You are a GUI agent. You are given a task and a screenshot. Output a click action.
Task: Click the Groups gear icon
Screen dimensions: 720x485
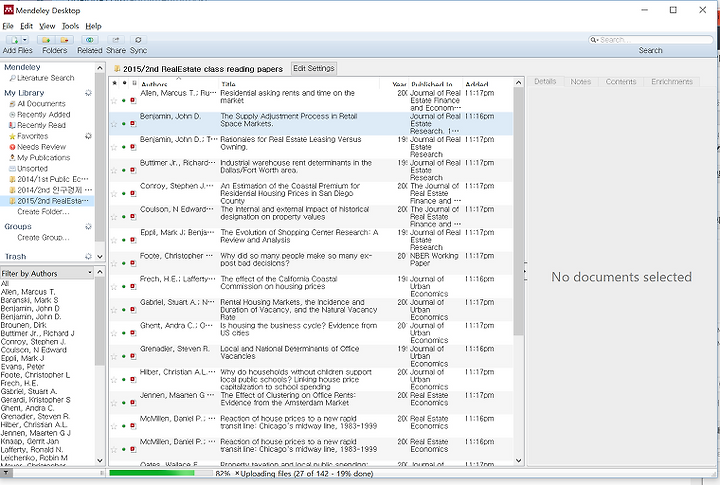(88, 226)
